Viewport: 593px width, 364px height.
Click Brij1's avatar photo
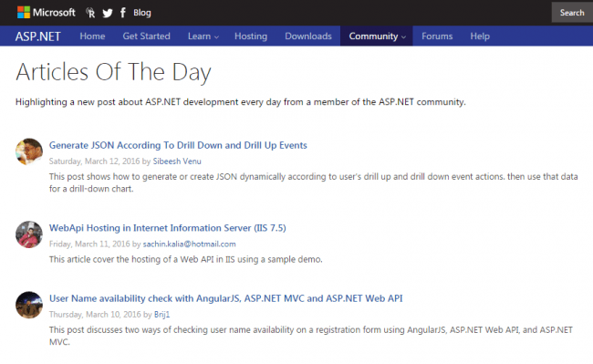29,305
